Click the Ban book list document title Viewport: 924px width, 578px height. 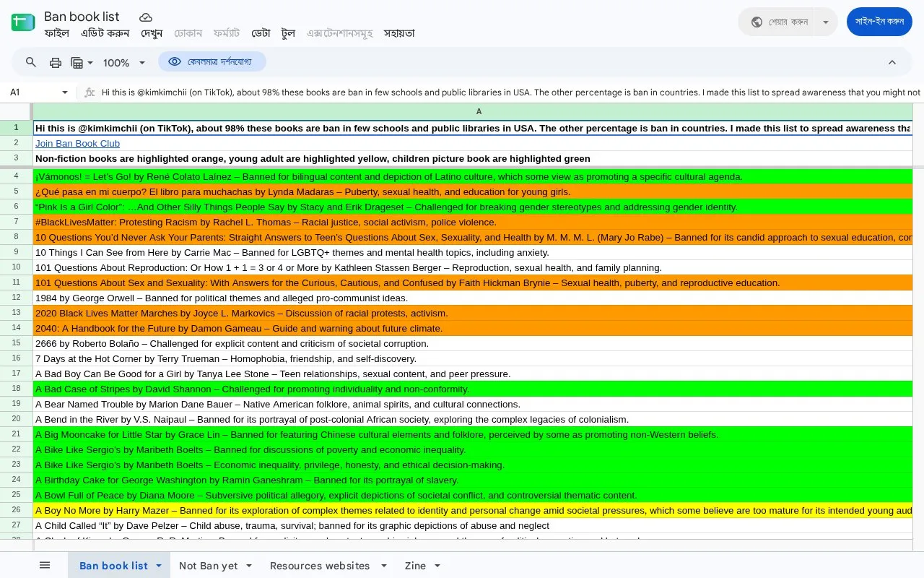82,17
